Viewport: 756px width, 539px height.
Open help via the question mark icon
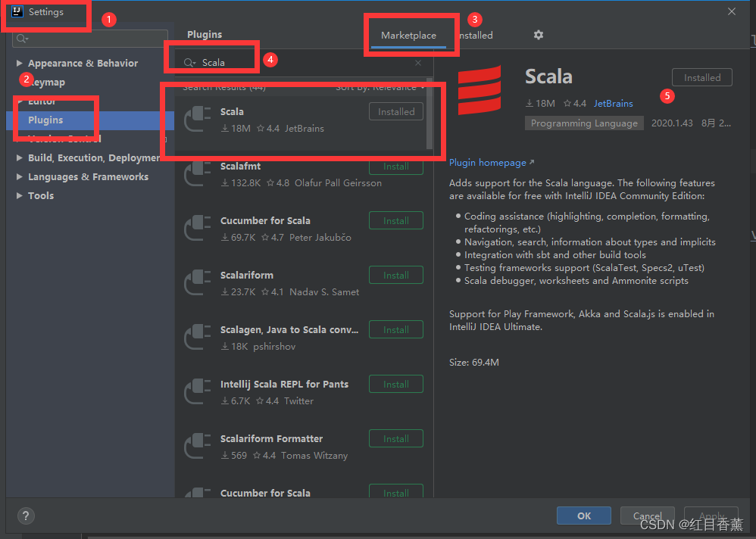click(x=25, y=516)
